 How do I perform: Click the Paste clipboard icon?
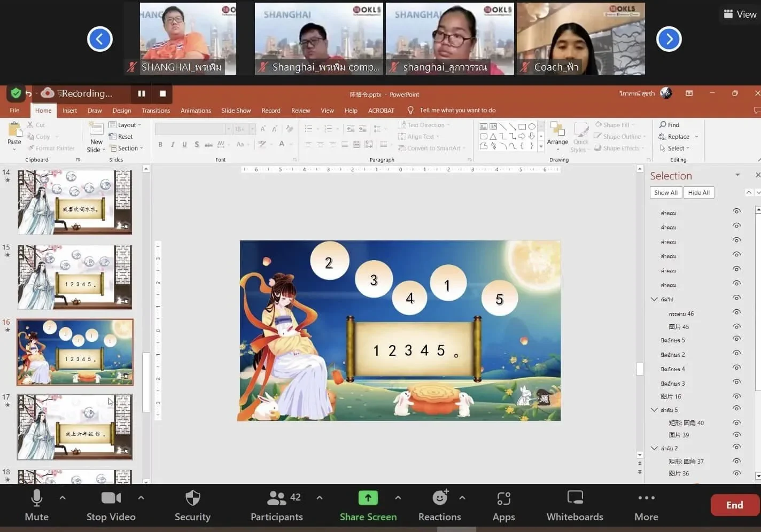point(14,130)
